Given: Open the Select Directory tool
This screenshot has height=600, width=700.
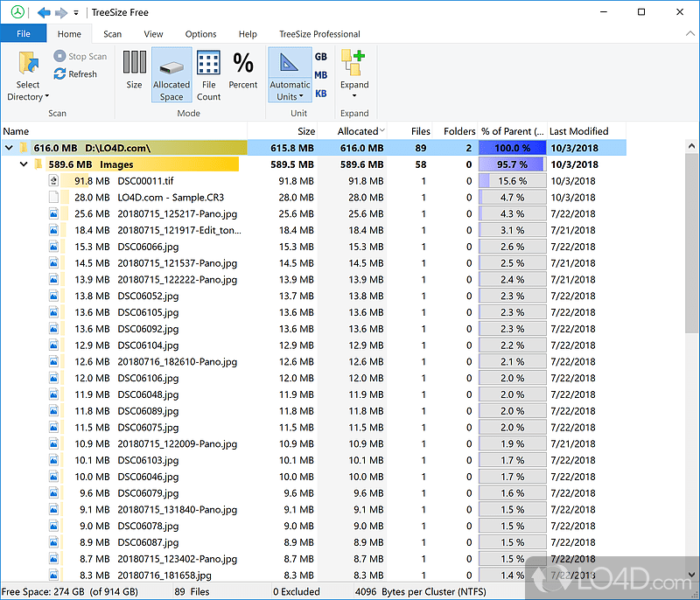Looking at the screenshot, I should click(27, 75).
